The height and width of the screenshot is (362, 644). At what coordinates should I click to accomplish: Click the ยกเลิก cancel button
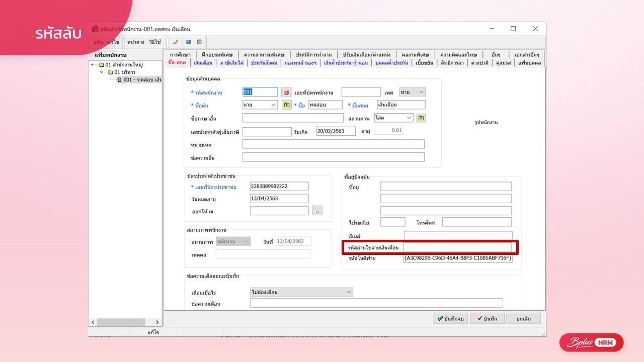(523, 319)
